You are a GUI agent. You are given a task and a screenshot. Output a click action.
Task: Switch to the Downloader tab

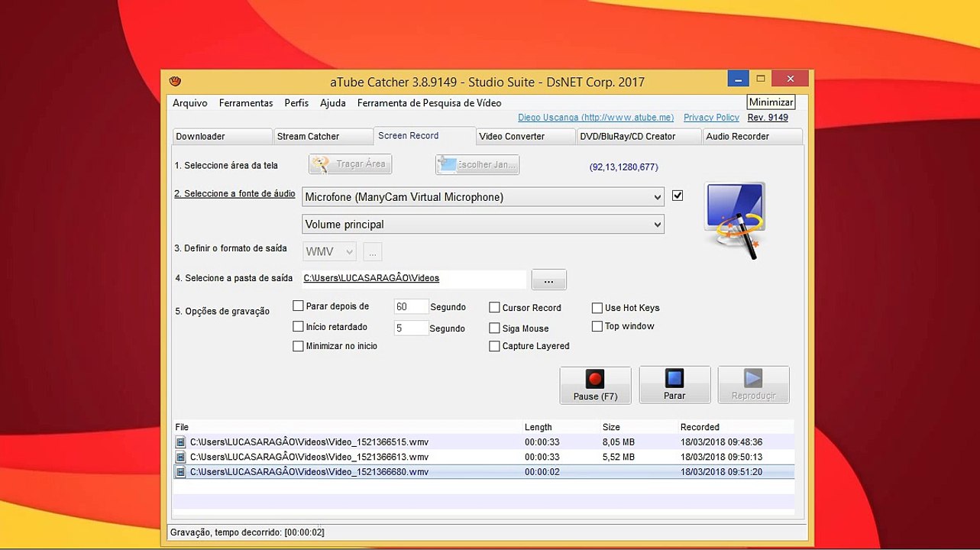(222, 137)
